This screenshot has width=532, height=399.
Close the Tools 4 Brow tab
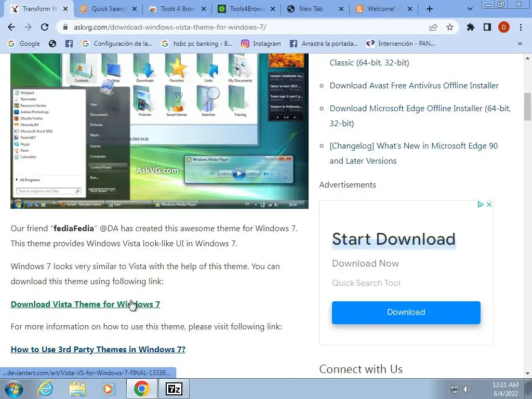pyautogui.click(x=204, y=9)
